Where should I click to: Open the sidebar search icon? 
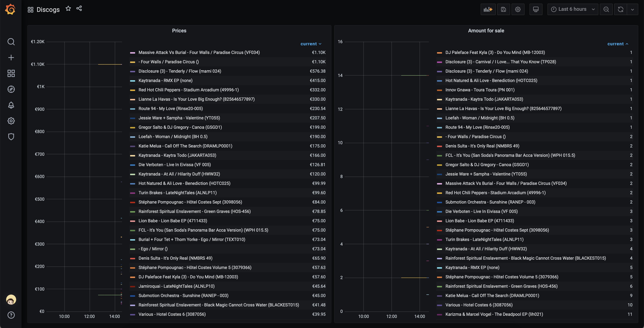(11, 42)
